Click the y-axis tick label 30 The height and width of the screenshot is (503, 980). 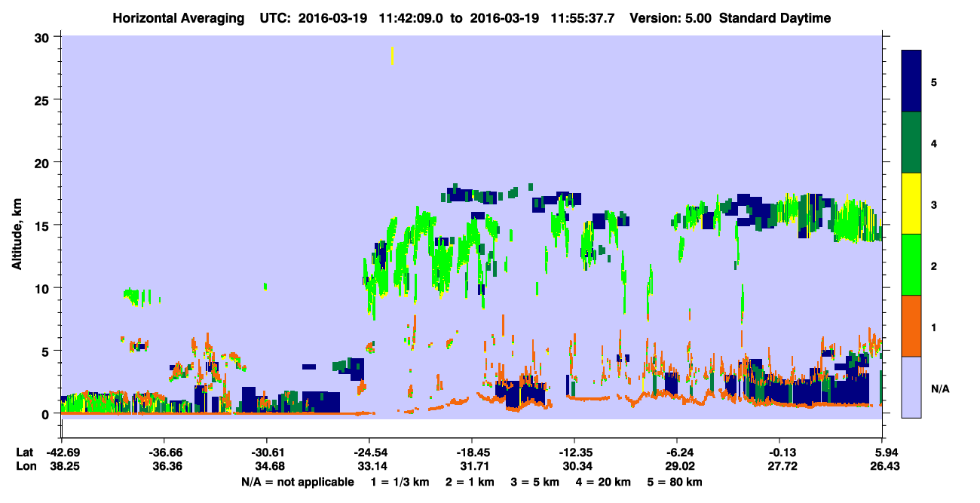(44, 37)
